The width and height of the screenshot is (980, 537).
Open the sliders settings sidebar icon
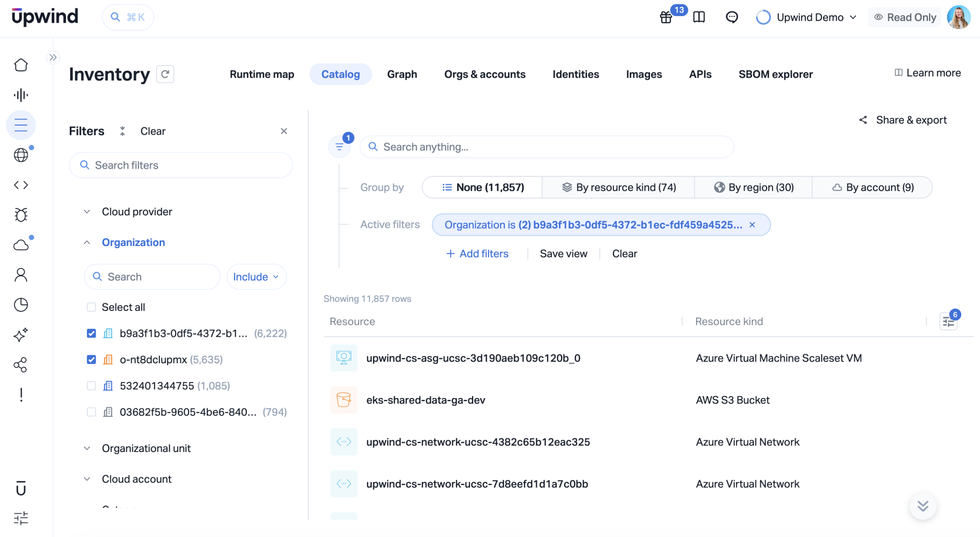coord(21,518)
